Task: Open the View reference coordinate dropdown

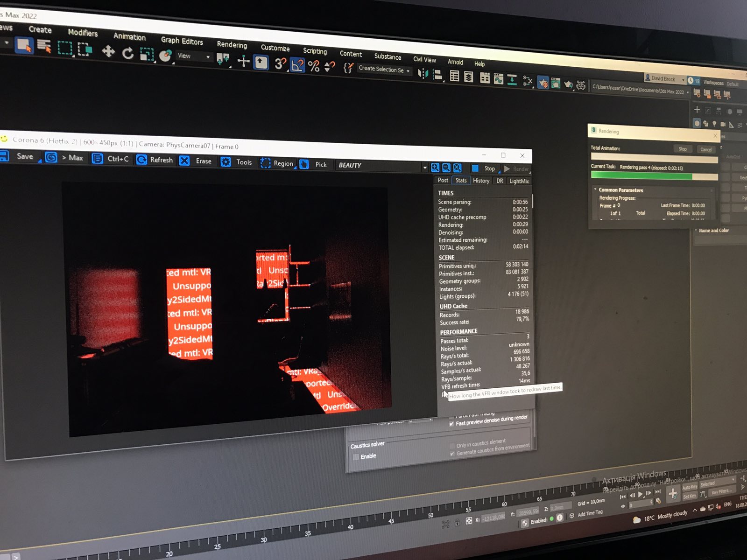Action: 194,56
